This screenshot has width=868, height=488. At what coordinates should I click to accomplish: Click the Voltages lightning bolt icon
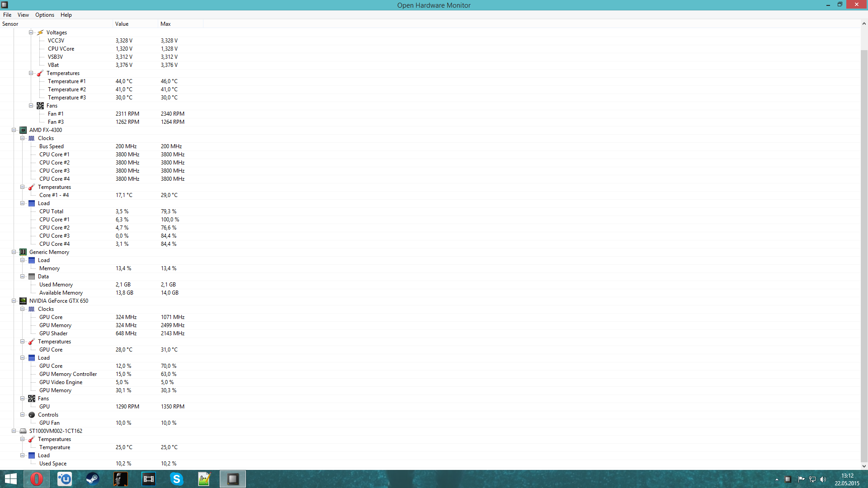click(x=40, y=33)
